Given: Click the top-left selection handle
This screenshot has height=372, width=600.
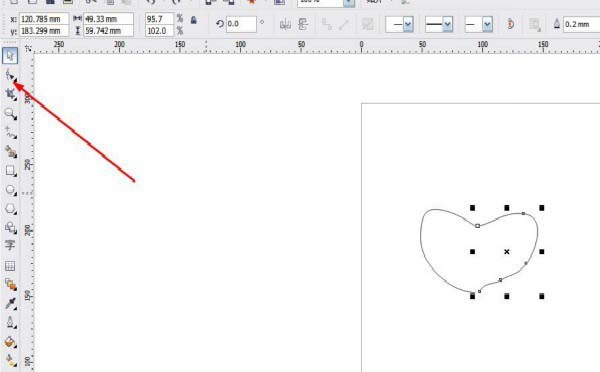Looking at the screenshot, I should click(473, 208).
